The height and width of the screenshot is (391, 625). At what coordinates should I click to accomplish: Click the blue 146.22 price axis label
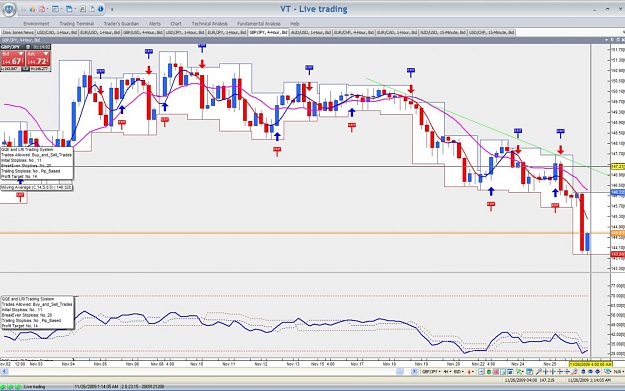coord(618,193)
